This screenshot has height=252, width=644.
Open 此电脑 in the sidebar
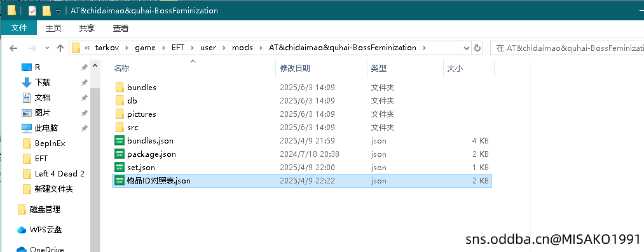pyautogui.click(x=46, y=128)
